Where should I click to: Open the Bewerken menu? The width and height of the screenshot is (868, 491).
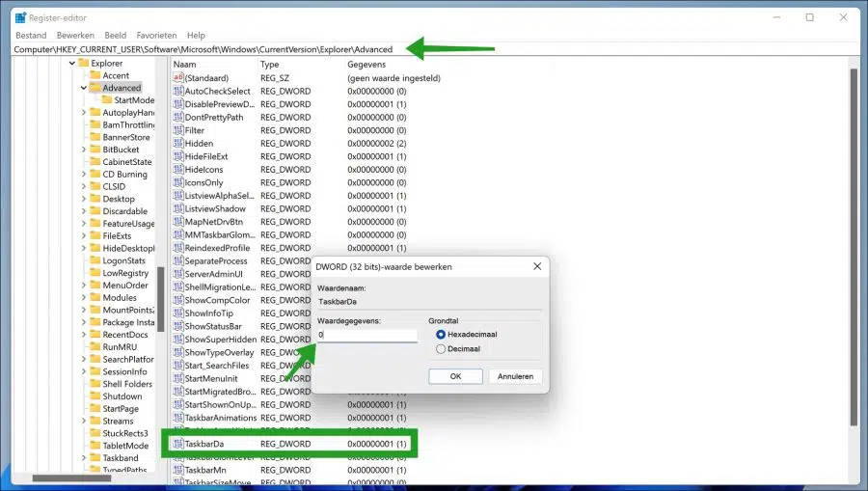[75, 35]
